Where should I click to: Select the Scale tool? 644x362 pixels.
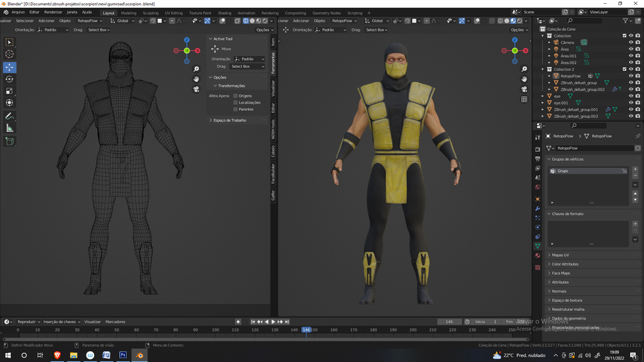point(10,91)
